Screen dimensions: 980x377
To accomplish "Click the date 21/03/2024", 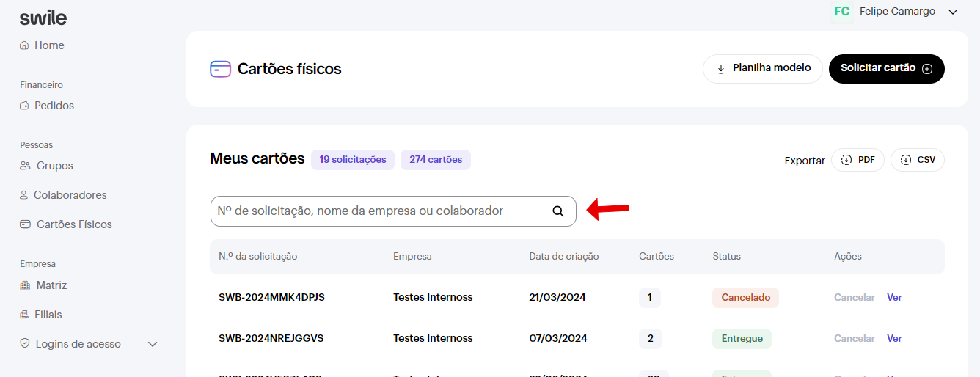I will point(557,298).
